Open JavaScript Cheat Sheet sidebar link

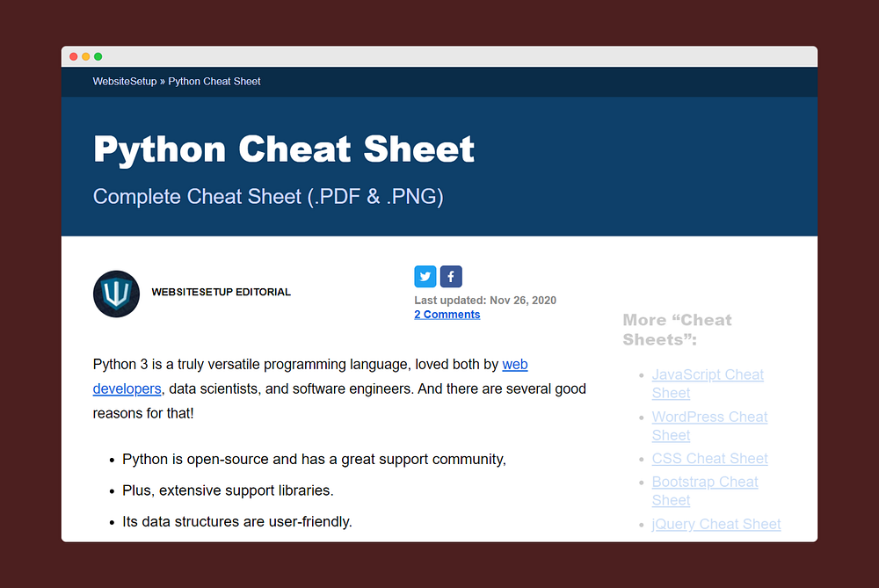(x=708, y=375)
